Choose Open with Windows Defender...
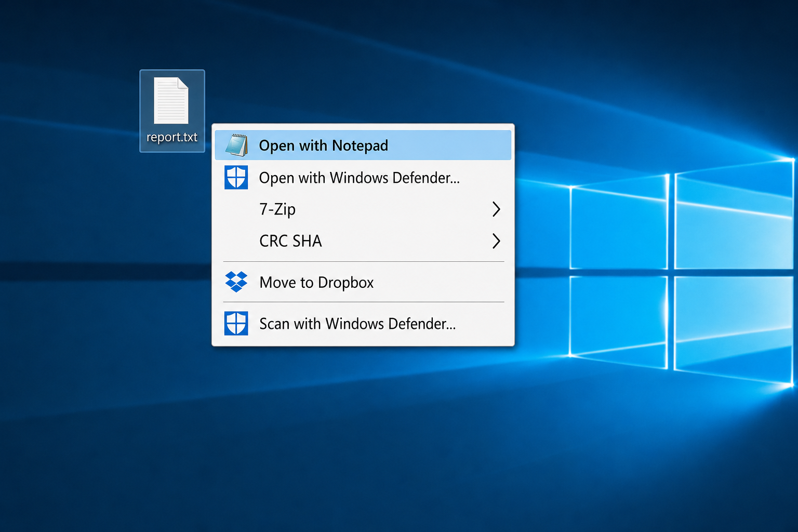 (x=363, y=178)
